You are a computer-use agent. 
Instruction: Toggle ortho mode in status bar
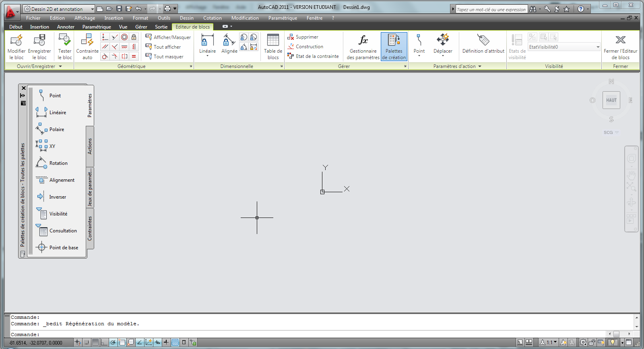point(104,343)
